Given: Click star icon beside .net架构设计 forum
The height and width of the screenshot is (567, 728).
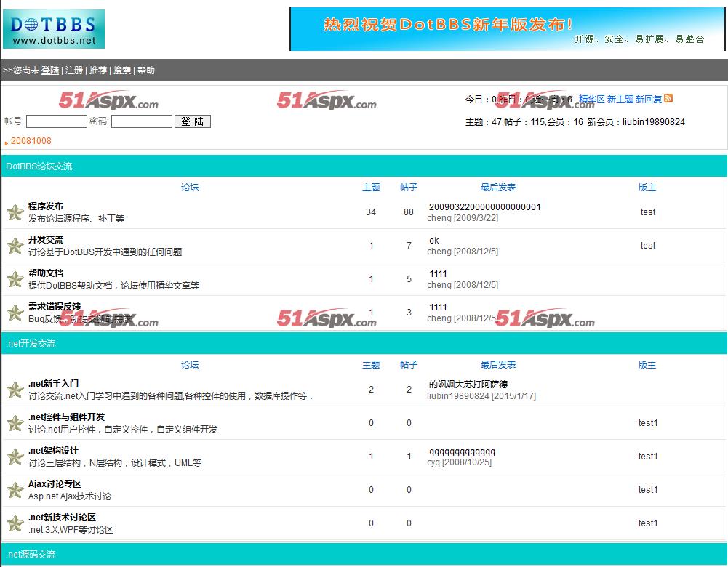Looking at the screenshot, I should (15, 457).
